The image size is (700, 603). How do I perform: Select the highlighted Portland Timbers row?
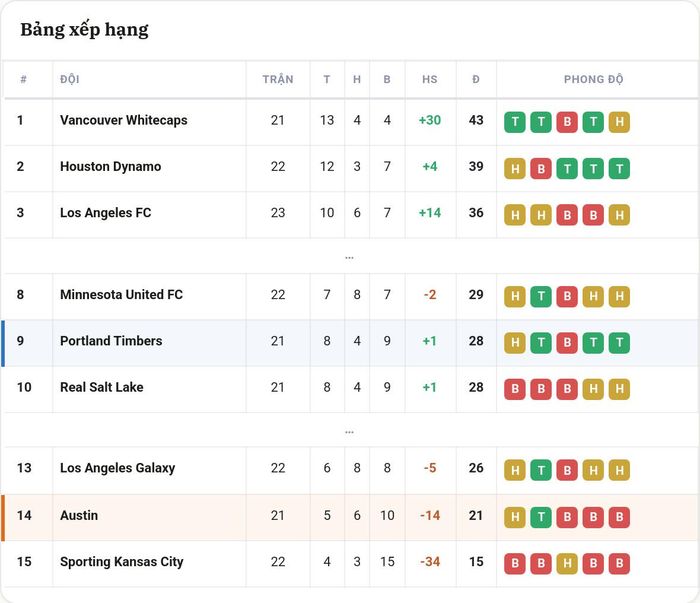coord(350,343)
